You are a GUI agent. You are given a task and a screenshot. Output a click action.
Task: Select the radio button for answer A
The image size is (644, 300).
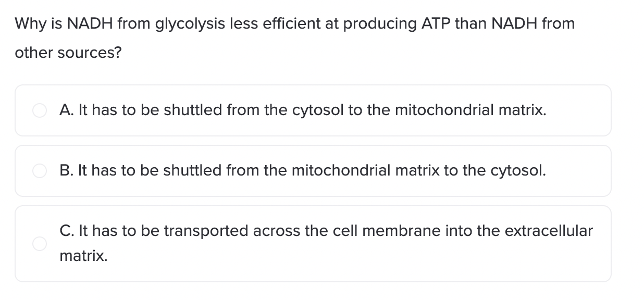(x=40, y=110)
